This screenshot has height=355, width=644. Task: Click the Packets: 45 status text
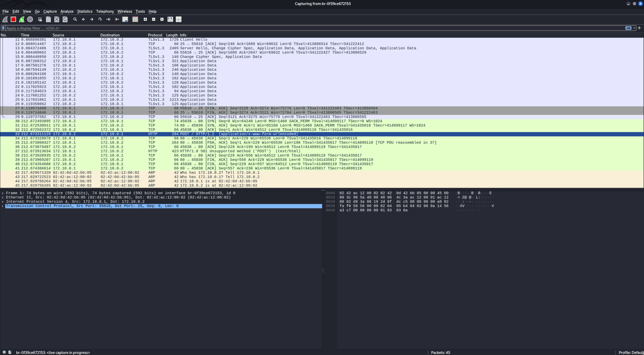440,352
